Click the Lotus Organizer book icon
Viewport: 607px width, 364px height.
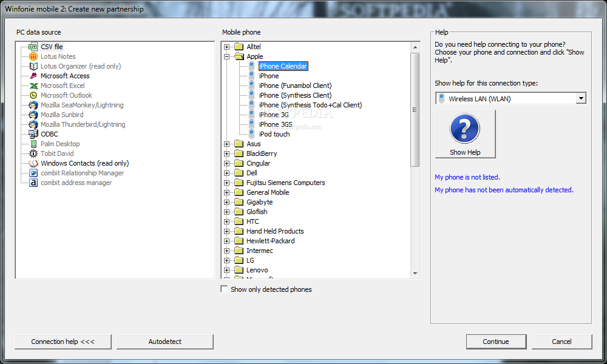[x=33, y=66]
